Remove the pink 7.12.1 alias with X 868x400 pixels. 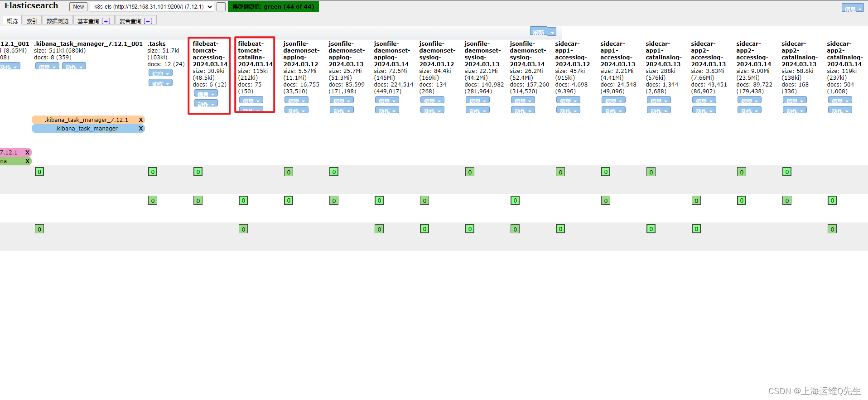28,152
